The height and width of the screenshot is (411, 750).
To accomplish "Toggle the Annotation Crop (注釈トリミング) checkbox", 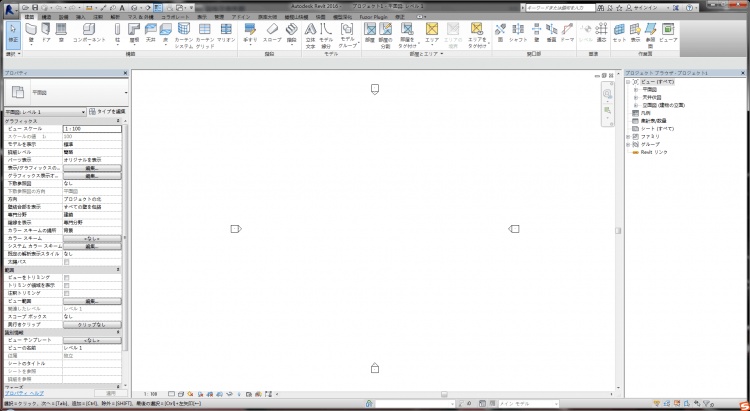I will (x=67, y=292).
